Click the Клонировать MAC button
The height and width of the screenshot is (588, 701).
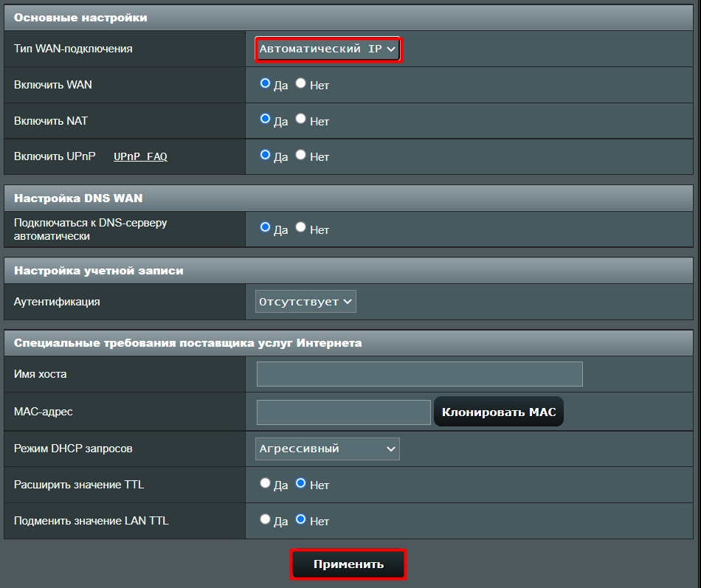499,412
